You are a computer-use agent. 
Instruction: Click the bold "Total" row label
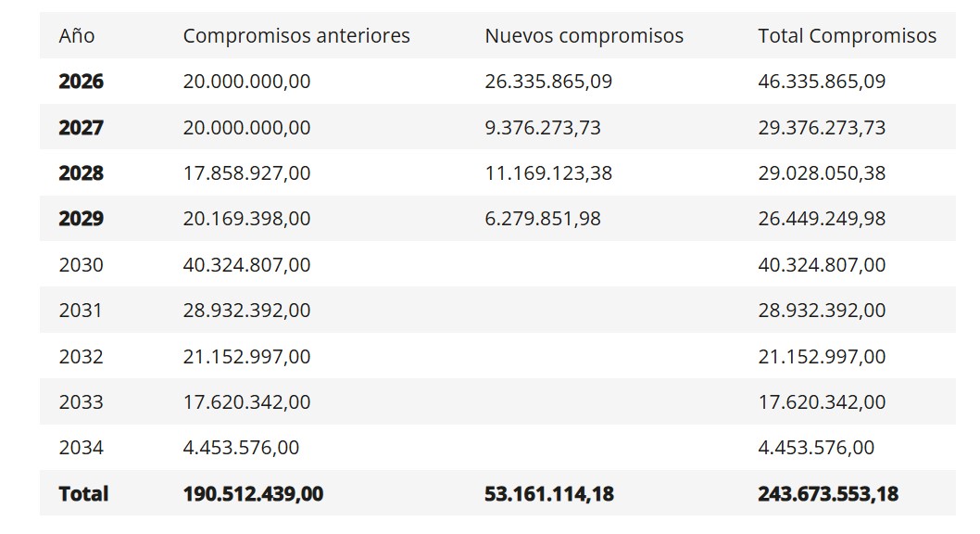point(83,493)
